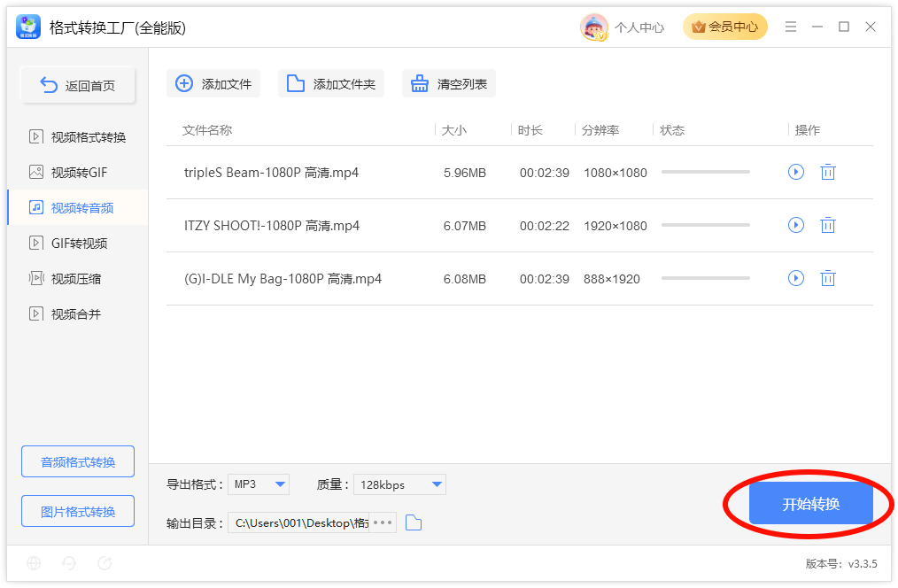Clear the list with 清空列表
The image size is (898, 588).
[x=449, y=83]
